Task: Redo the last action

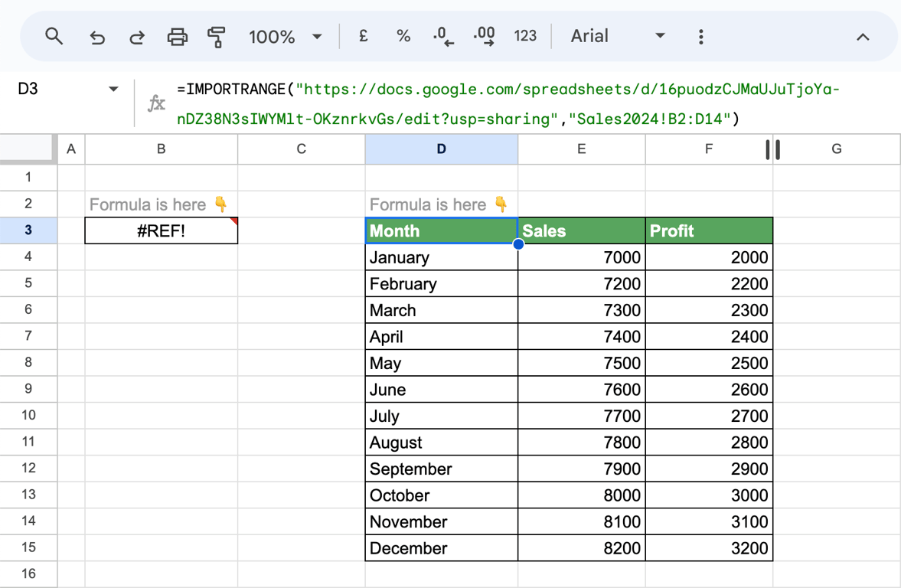Action: (x=137, y=38)
